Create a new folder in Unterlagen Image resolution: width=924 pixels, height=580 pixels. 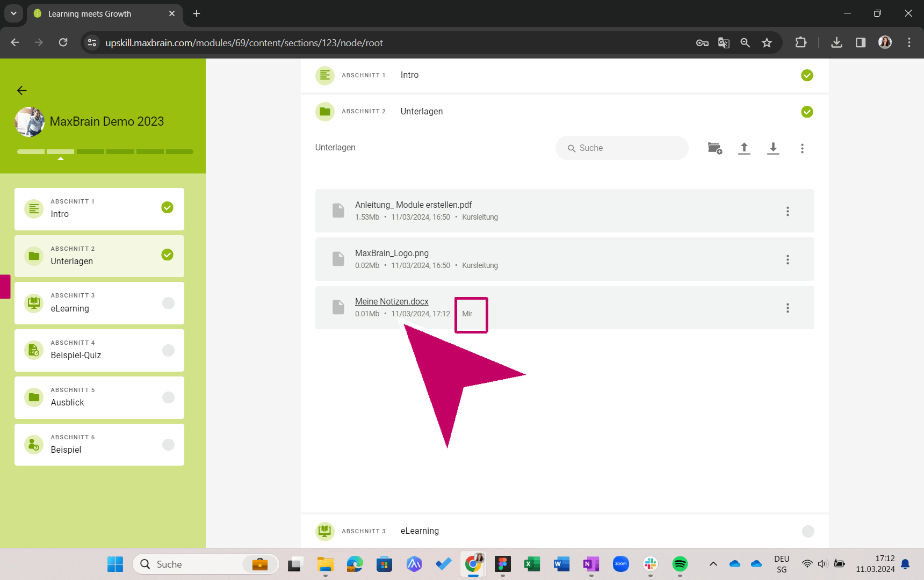(x=715, y=148)
